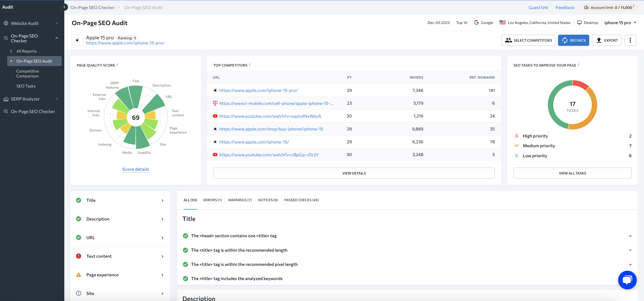The width and height of the screenshot is (644, 301).
Task: Switch to the ERRORS (1) tab
Action: [212, 200]
